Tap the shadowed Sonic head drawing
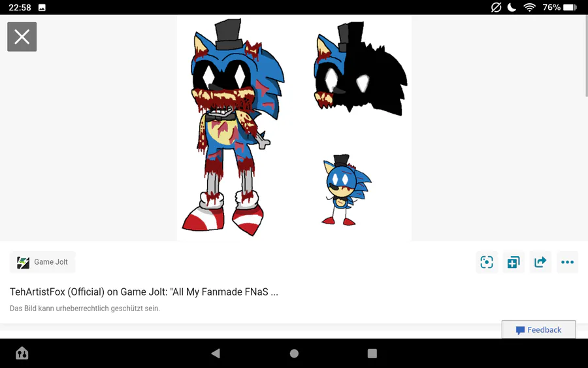 pos(360,68)
